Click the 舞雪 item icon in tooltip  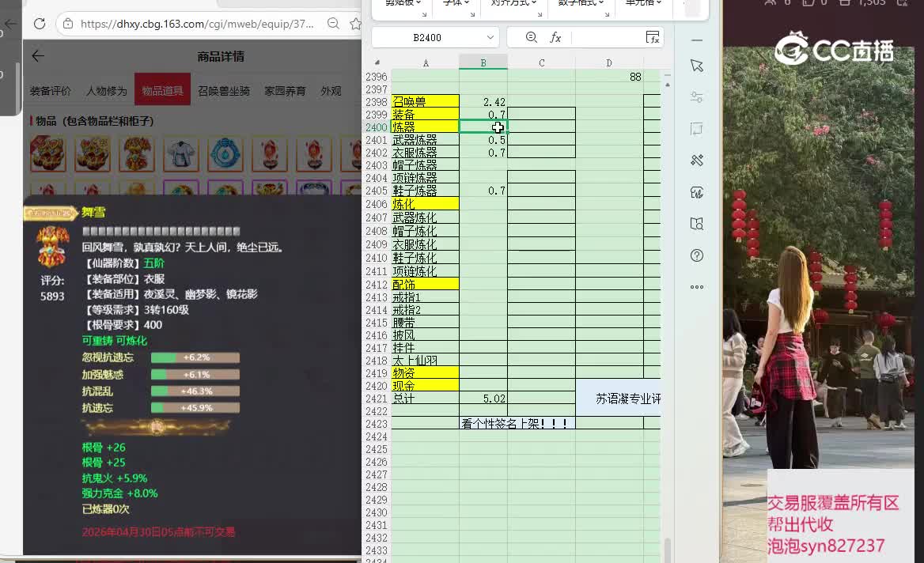(x=52, y=246)
